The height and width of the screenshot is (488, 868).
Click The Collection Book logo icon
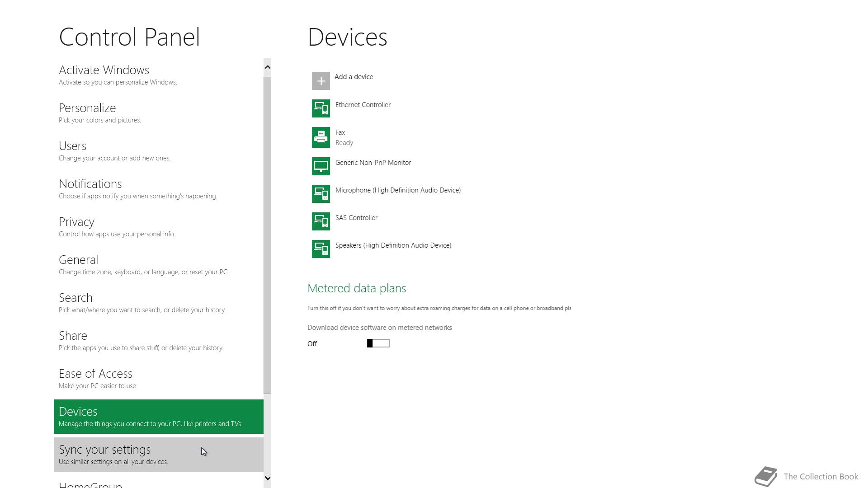(765, 476)
